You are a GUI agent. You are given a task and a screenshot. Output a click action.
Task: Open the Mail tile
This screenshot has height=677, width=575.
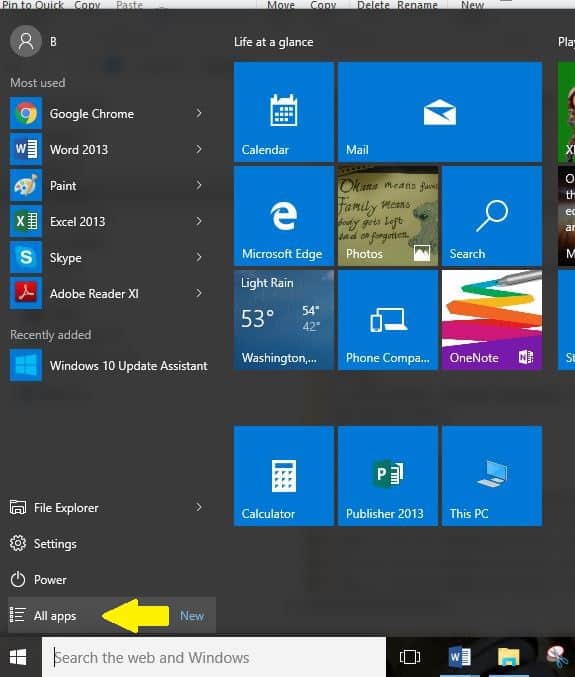(x=440, y=112)
